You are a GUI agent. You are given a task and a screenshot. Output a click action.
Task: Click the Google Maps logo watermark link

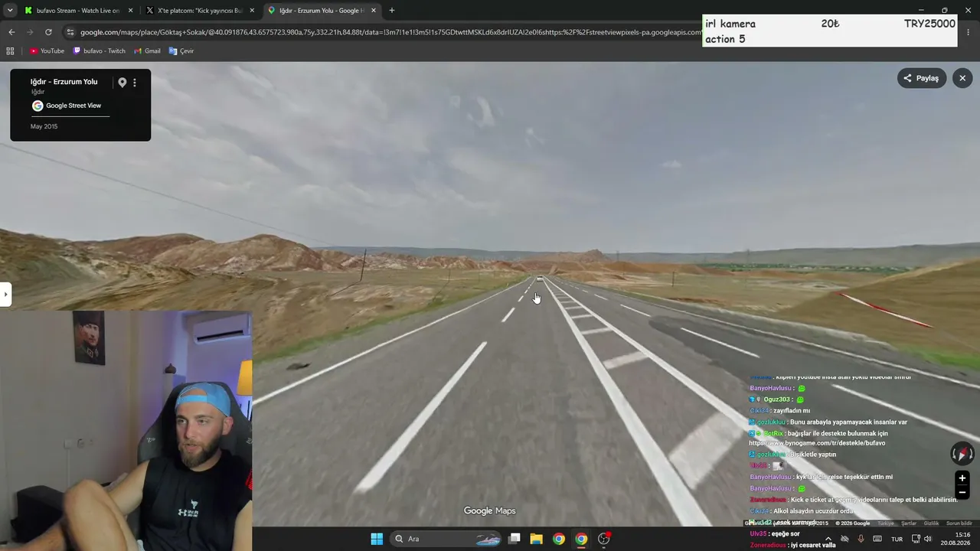[x=489, y=511]
